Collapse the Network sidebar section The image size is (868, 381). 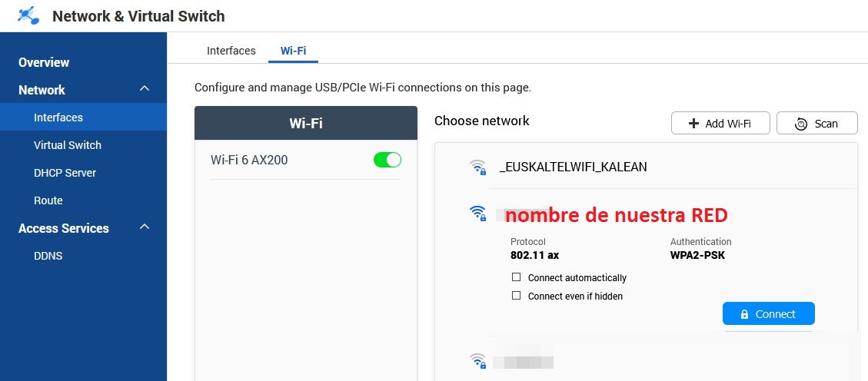click(x=145, y=89)
